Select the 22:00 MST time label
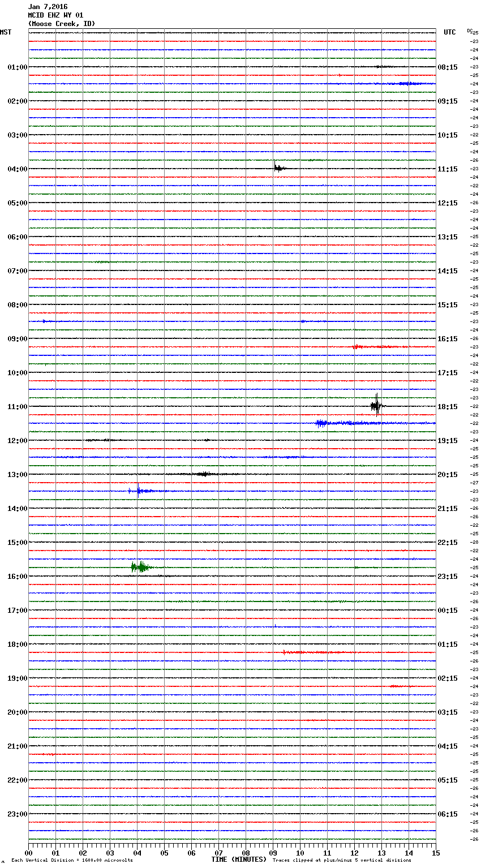This screenshot has height=868, width=481. click(17, 780)
